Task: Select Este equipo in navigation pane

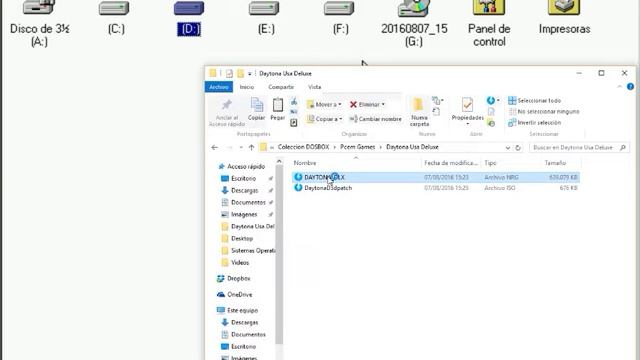Action: [242, 310]
